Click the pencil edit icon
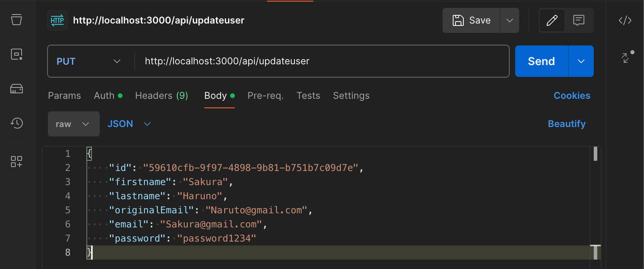 click(552, 20)
